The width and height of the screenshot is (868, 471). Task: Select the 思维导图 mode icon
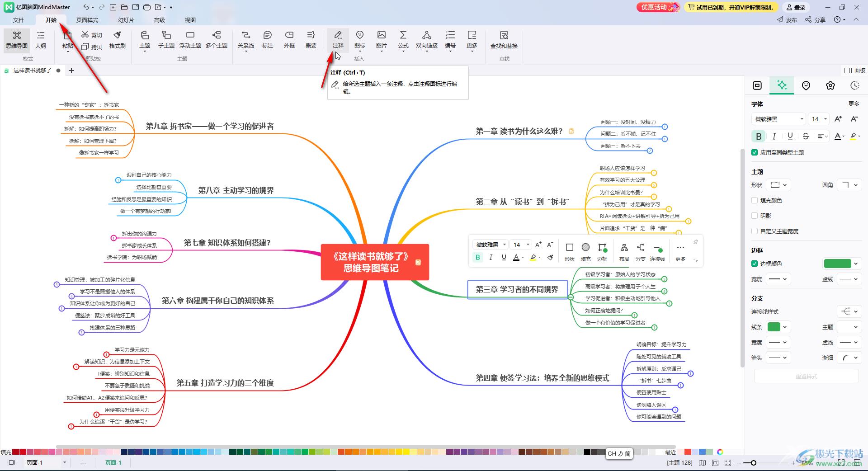(x=17, y=40)
